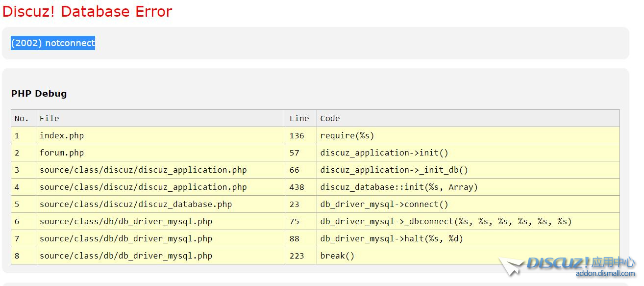Click the highlighted "(2002) notconnect" error message
The height and width of the screenshot is (286, 644).
point(53,43)
